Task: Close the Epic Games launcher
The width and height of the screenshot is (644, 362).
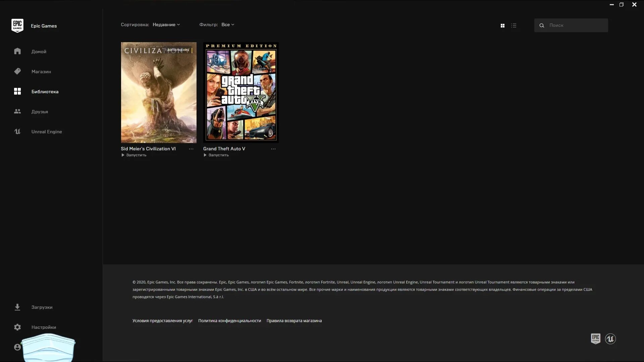Action: click(634, 5)
